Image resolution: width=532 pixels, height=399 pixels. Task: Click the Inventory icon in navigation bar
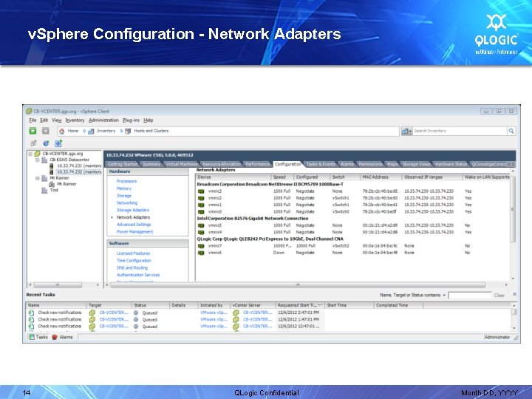[91, 132]
